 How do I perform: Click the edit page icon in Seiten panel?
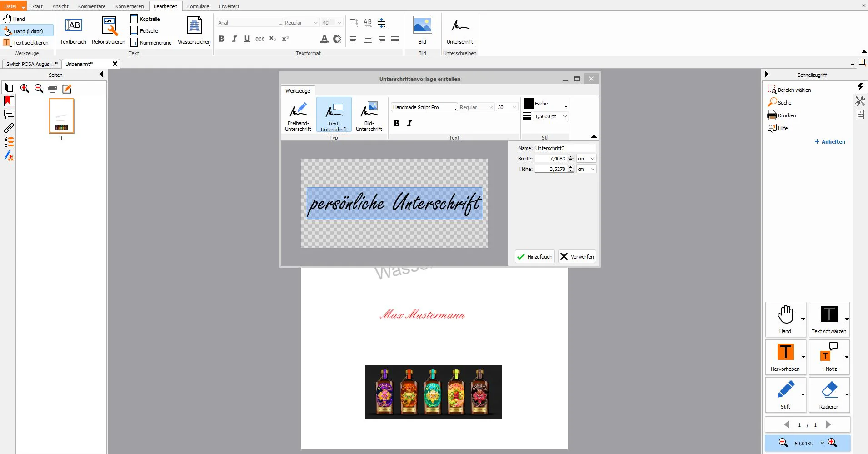[67, 89]
